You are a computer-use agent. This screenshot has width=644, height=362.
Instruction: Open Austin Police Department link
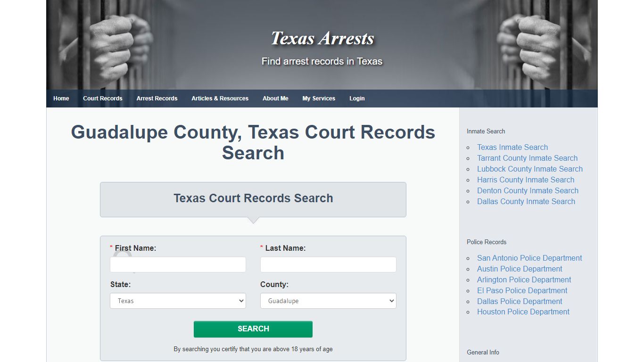pyautogui.click(x=520, y=269)
